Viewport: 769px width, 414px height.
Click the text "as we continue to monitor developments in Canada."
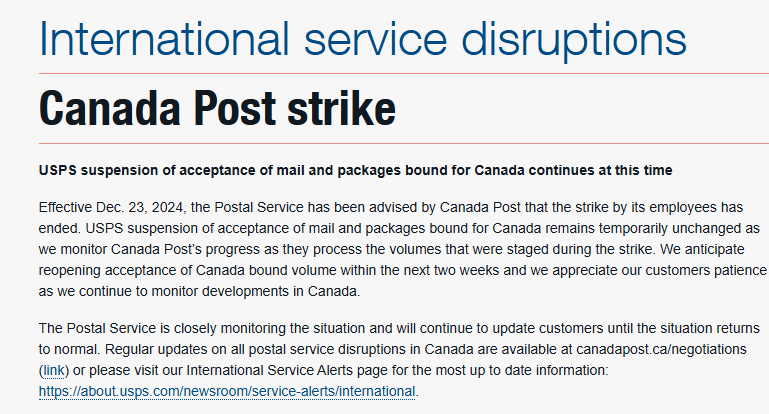point(200,291)
